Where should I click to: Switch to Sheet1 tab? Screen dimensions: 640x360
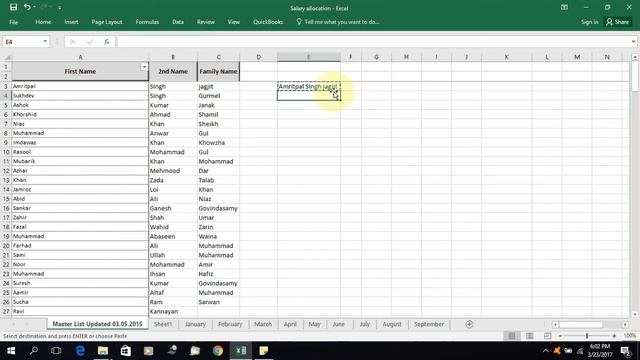coord(163,324)
